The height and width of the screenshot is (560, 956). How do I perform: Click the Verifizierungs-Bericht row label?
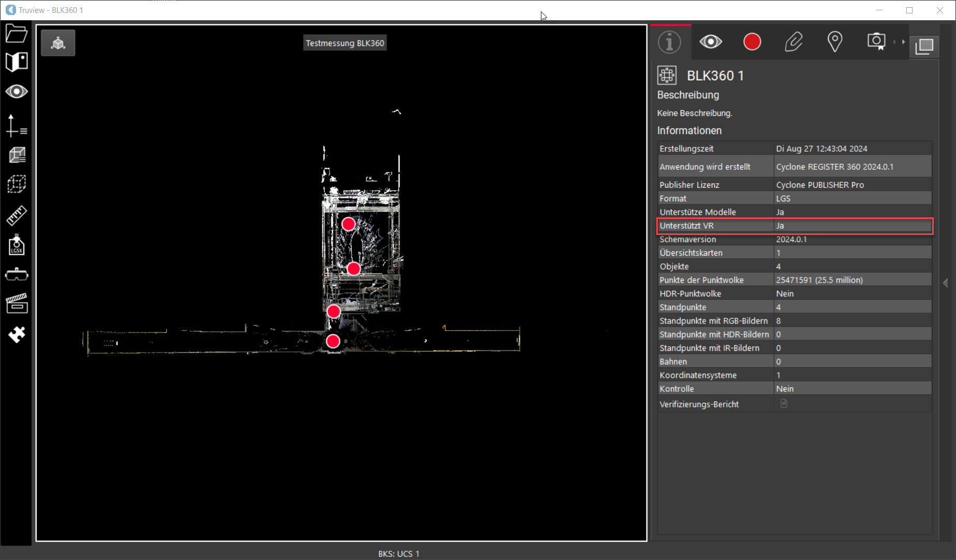699,404
